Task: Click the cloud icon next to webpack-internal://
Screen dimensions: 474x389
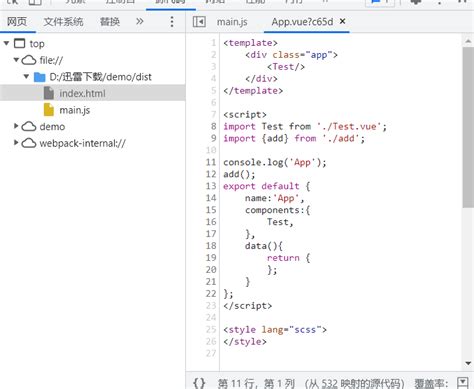Action: pos(29,143)
